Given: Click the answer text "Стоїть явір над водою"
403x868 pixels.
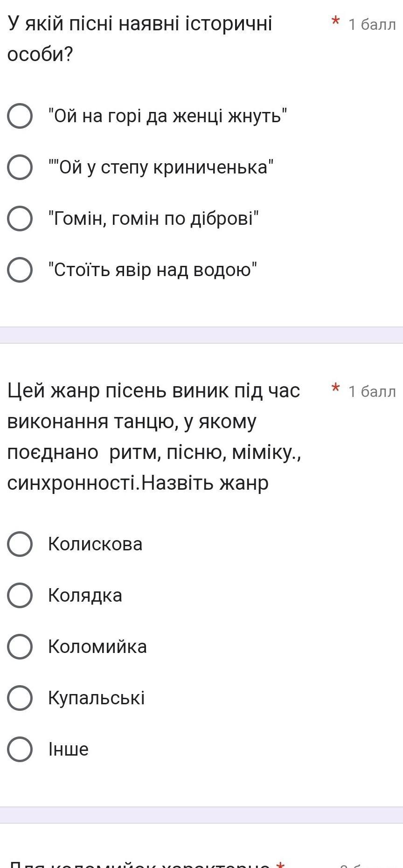Looking at the screenshot, I should (x=153, y=270).
